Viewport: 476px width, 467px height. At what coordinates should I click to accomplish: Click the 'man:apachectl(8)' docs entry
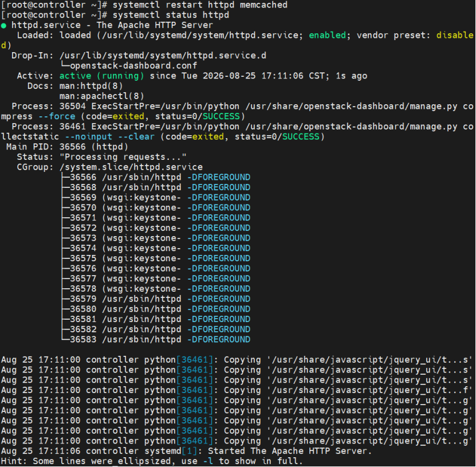click(x=102, y=96)
